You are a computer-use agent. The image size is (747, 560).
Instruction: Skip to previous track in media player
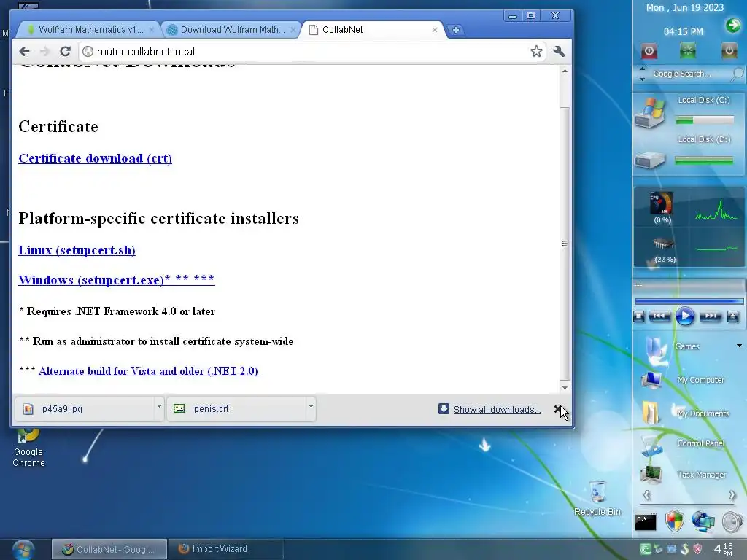click(x=659, y=316)
